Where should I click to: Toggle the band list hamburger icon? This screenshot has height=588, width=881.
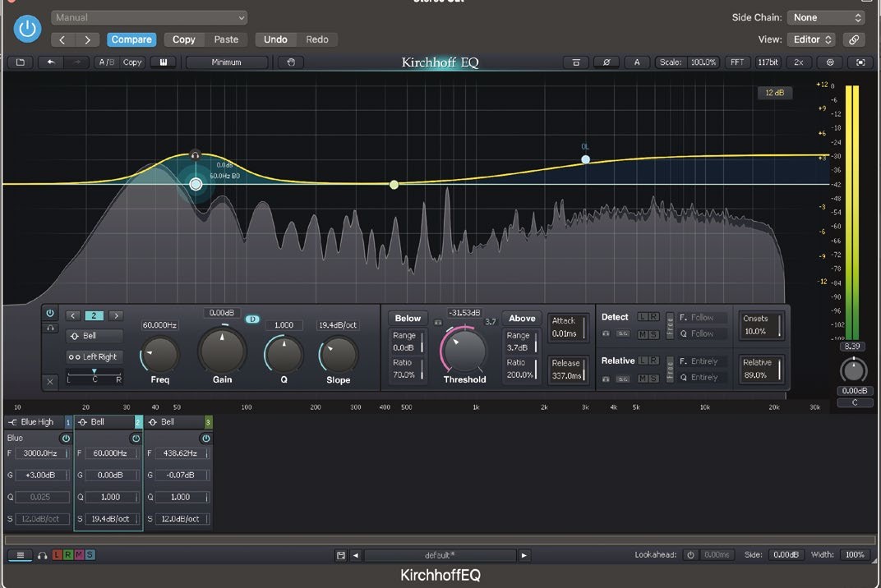tap(21, 555)
